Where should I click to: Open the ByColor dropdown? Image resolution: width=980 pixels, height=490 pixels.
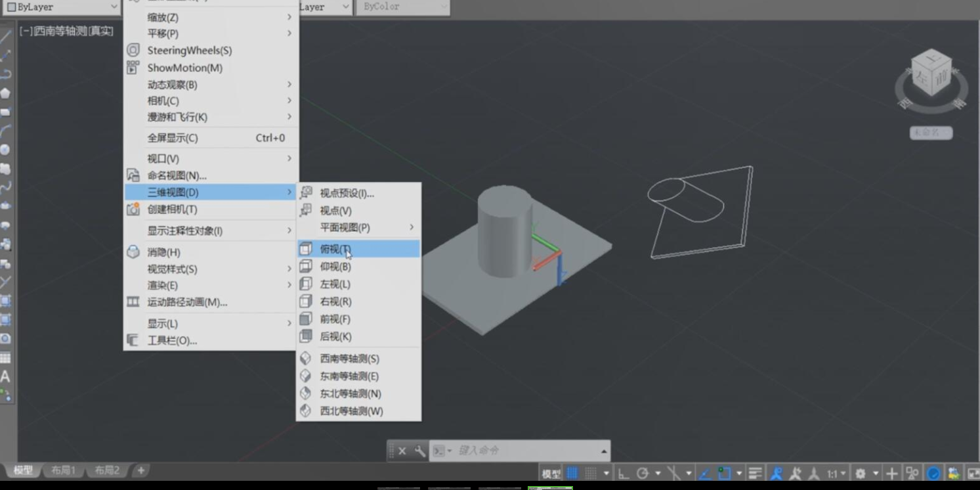[x=402, y=7]
